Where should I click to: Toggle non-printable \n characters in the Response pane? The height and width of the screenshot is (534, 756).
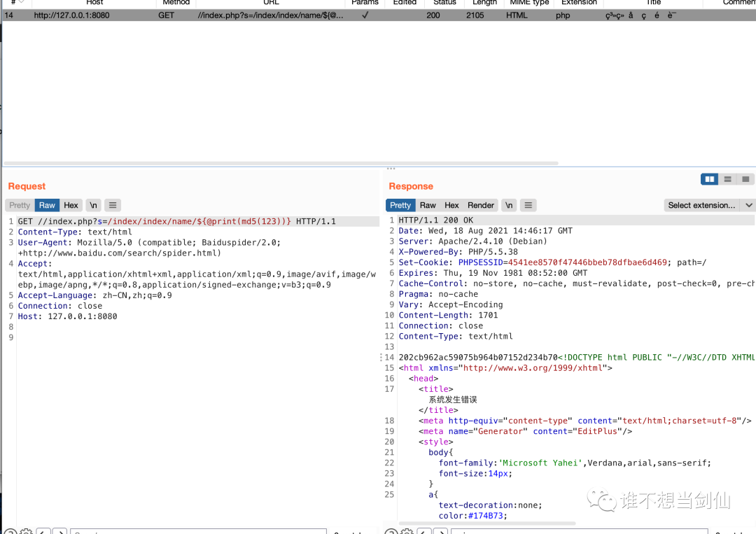pos(509,205)
